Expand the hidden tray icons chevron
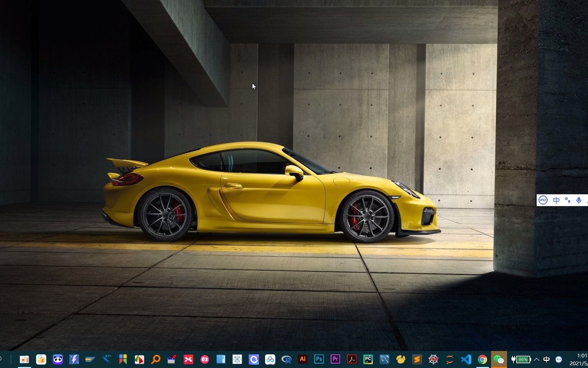 (537, 359)
